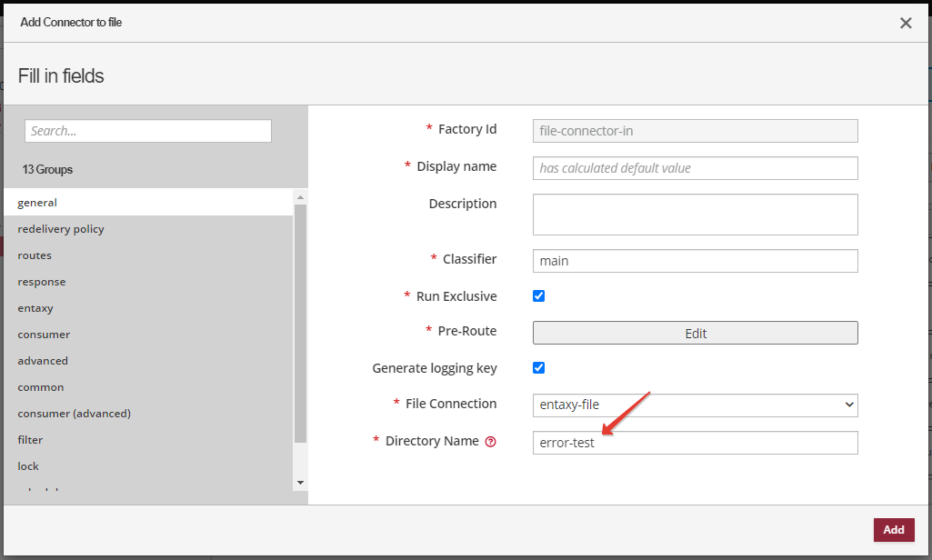
Task: Select the routes group
Action: point(35,255)
